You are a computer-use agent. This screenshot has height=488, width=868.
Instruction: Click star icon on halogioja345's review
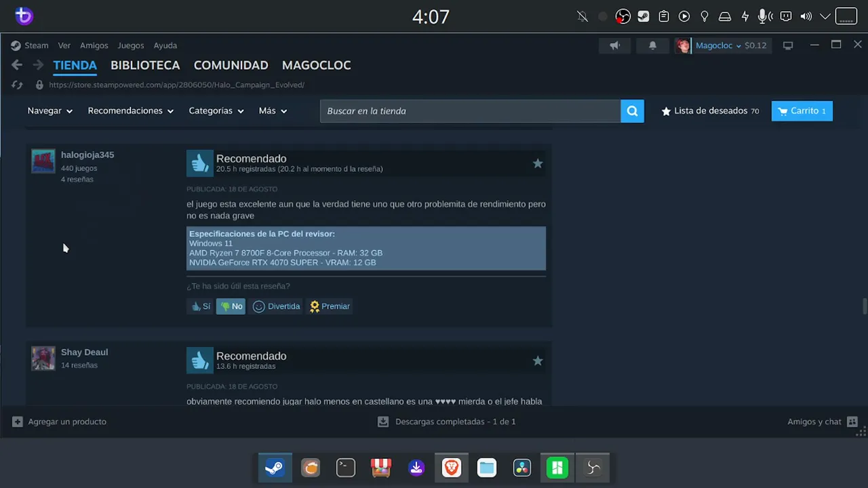pos(538,163)
